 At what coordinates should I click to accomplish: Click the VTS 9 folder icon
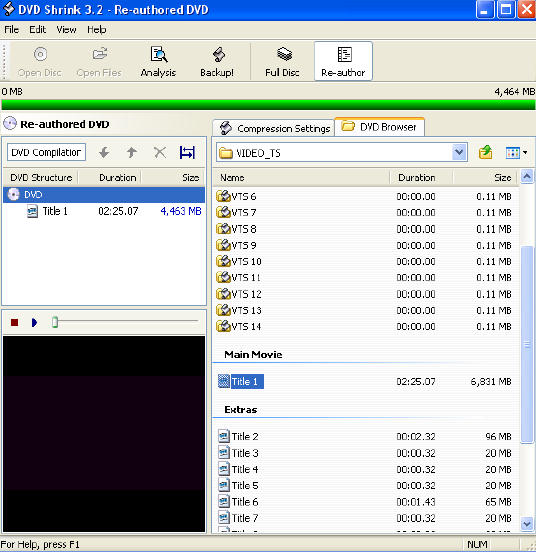223,245
